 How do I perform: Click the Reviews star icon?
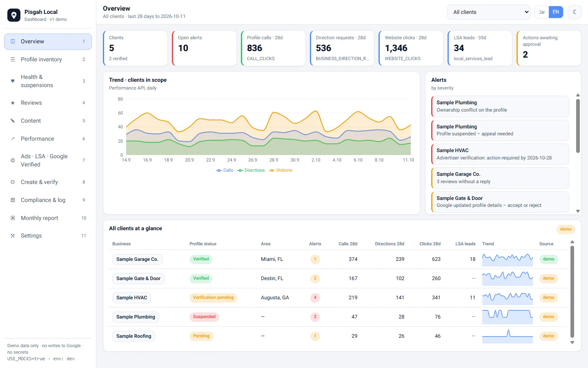13,103
